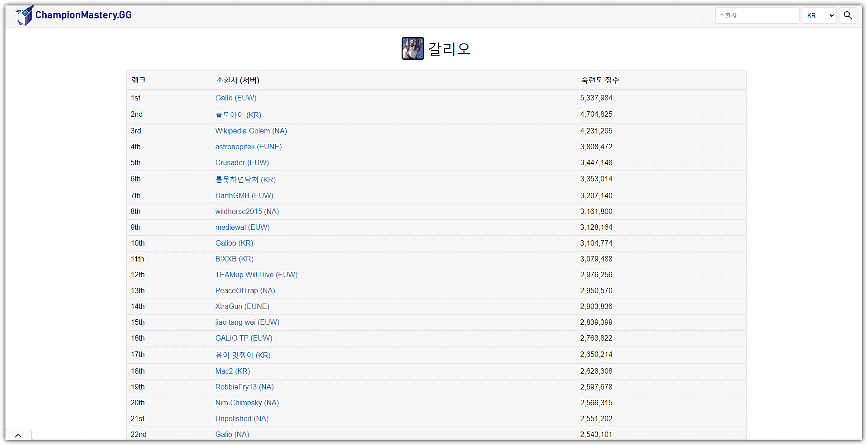Open PeaceOfTrap (NA) profile
The height and width of the screenshot is (446, 868).
245,290
